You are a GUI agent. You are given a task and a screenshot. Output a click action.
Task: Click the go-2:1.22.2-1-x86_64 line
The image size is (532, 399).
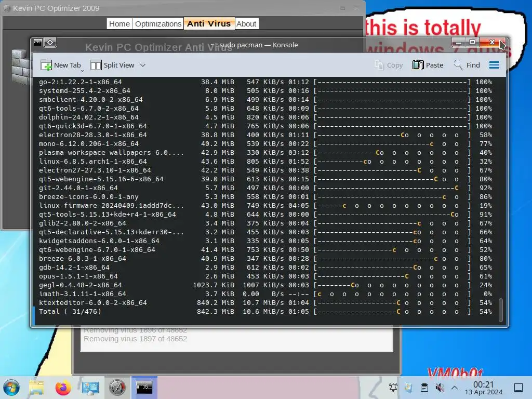(265, 82)
